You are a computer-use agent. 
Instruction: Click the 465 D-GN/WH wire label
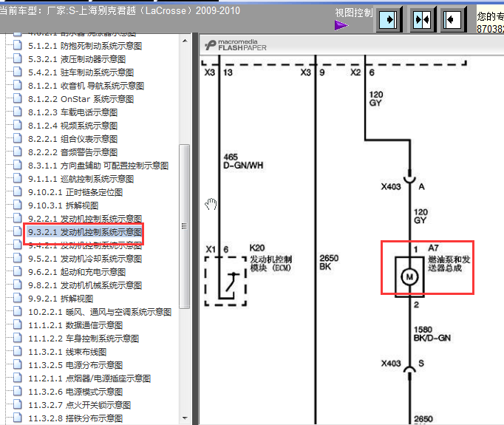(243, 161)
